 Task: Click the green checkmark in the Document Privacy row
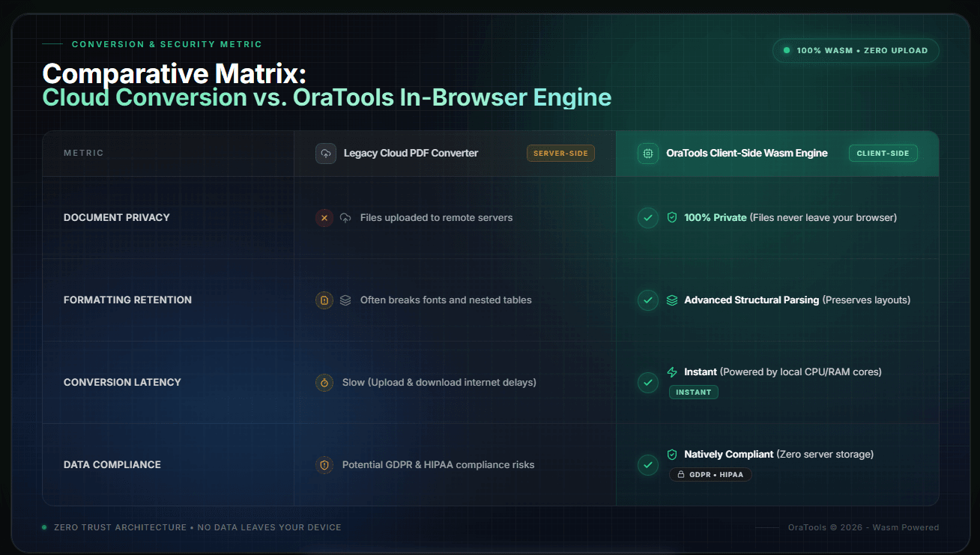[x=648, y=218]
